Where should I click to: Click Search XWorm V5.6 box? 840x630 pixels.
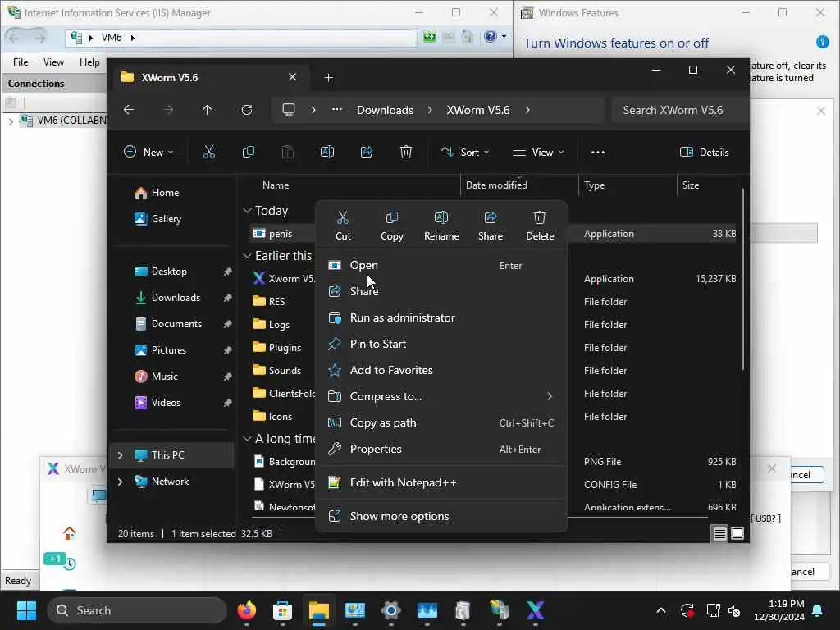[x=679, y=110]
